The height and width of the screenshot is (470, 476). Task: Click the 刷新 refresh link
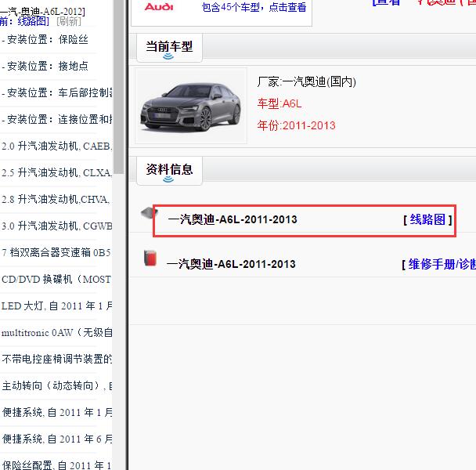(69, 21)
